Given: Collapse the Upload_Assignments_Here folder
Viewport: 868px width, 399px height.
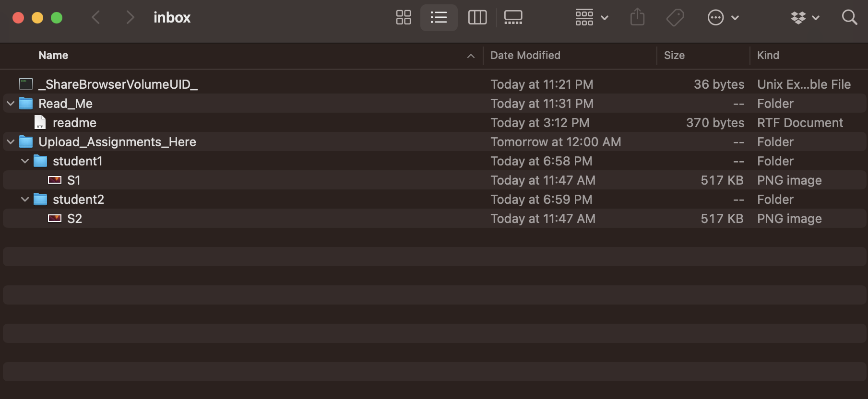Looking at the screenshot, I should [11, 142].
